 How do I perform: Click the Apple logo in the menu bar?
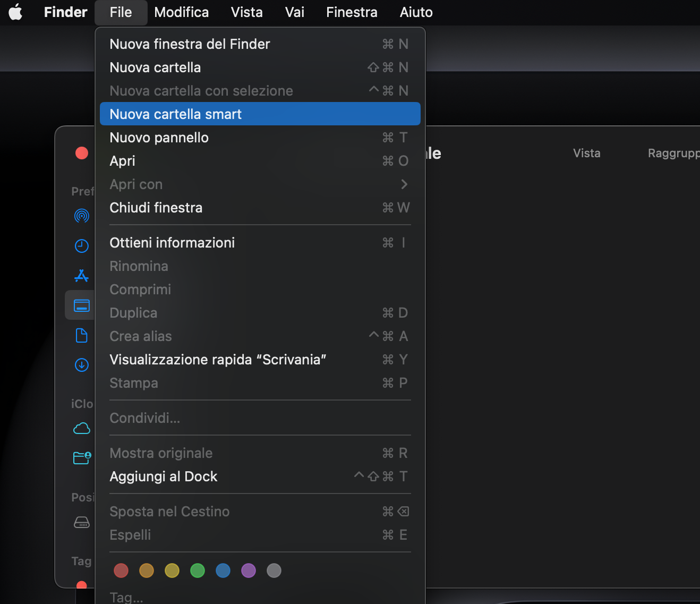click(x=15, y=12)
